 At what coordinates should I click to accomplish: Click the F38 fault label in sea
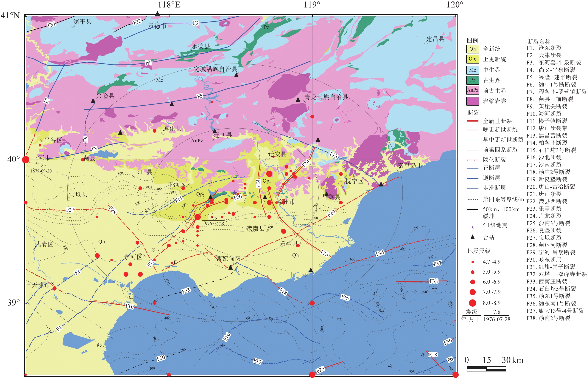(433, 281)
